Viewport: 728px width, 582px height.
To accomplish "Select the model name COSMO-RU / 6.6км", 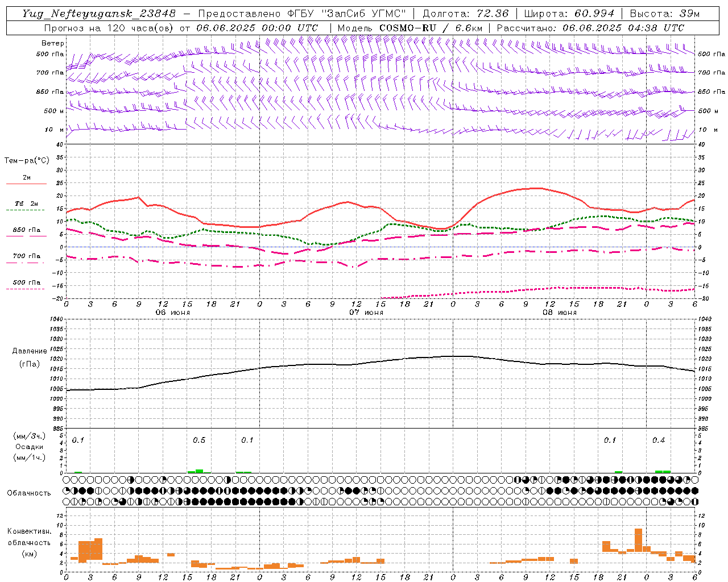I will coord(431,28).
